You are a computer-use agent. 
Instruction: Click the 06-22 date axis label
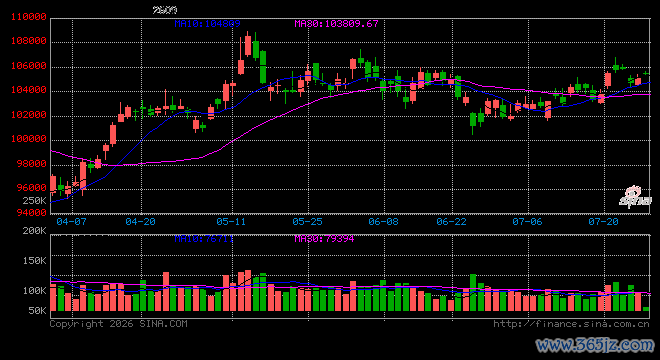(452, 221)
